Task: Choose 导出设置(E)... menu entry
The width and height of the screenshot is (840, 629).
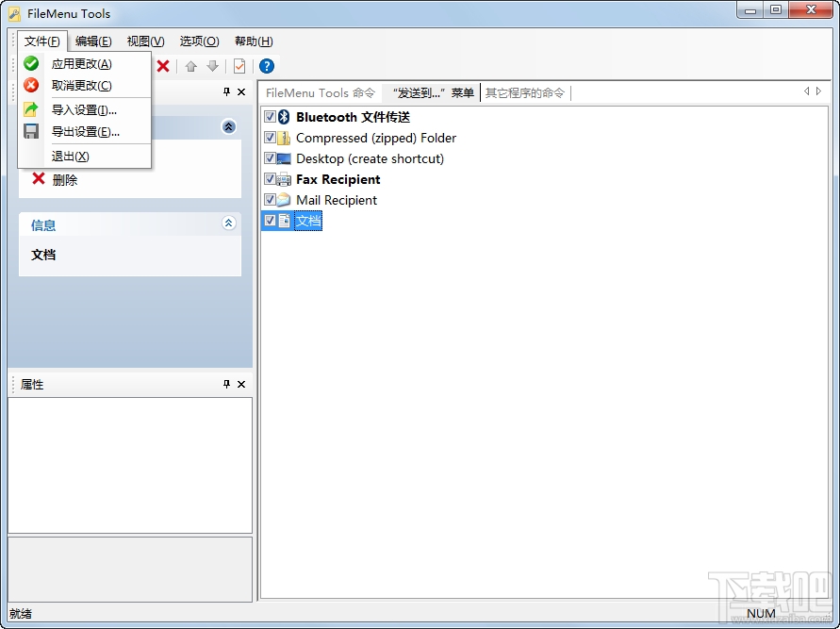Action: point(85,131)
